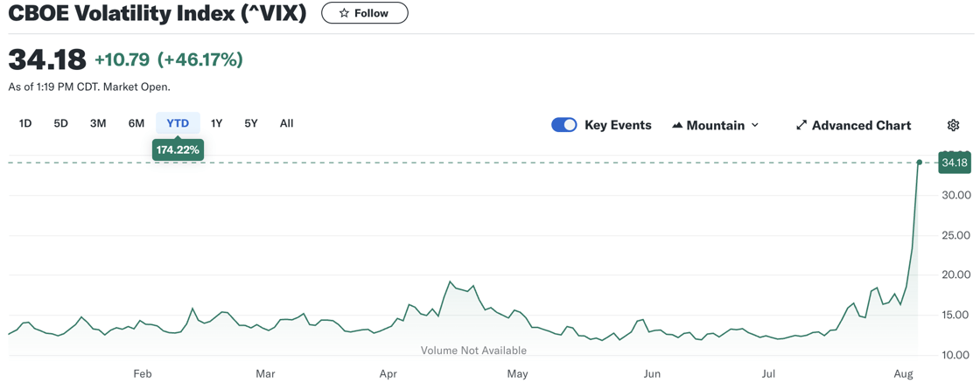
Task: Click the Jun x-axis label
Action: click(x=652, y=374)
